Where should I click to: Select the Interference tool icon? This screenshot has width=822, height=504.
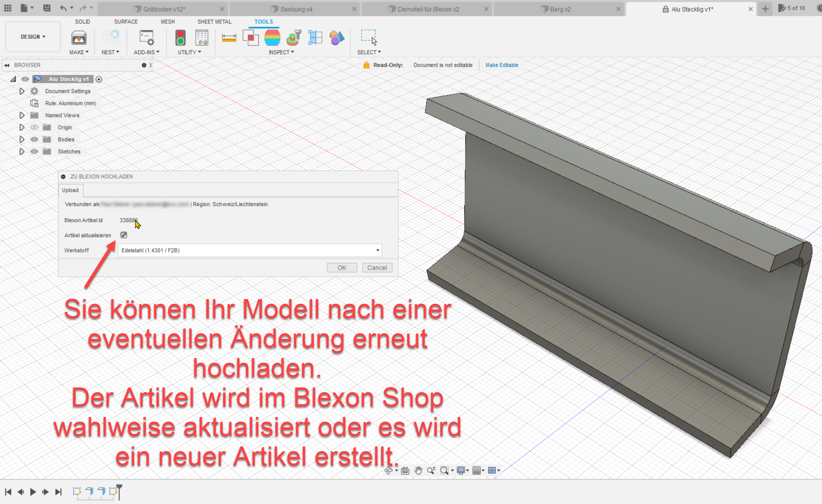[x=250, y=38]
